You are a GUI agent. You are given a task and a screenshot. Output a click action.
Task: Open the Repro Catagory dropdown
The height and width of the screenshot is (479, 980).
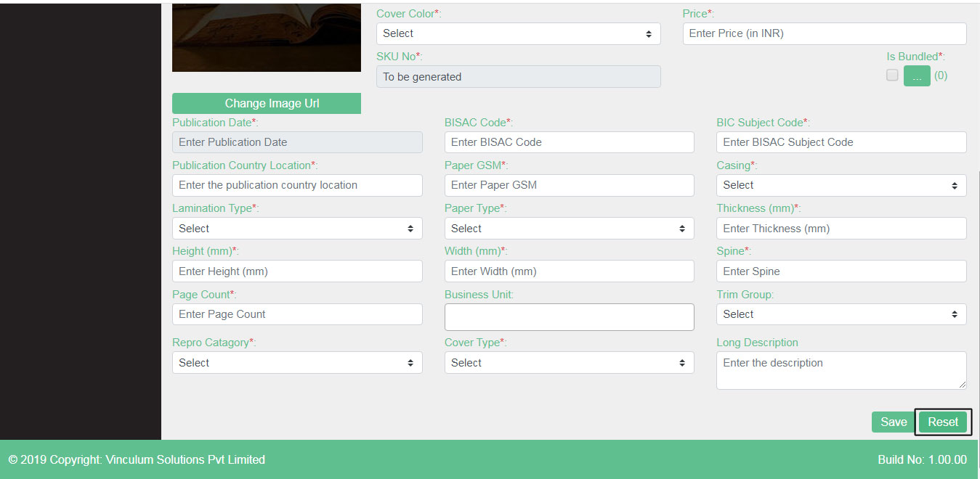tap(296, 362)
